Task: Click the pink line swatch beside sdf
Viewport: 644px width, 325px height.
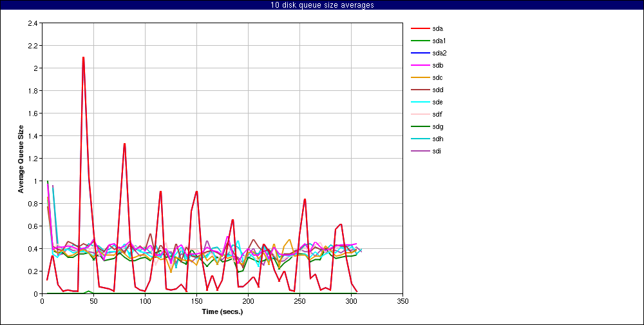Action: [x=421, y=114]
